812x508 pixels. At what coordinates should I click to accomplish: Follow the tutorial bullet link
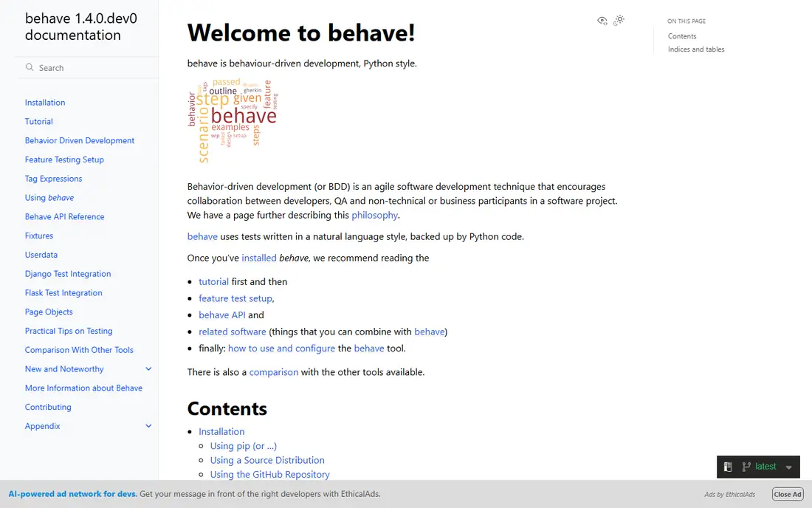(213, 282)
